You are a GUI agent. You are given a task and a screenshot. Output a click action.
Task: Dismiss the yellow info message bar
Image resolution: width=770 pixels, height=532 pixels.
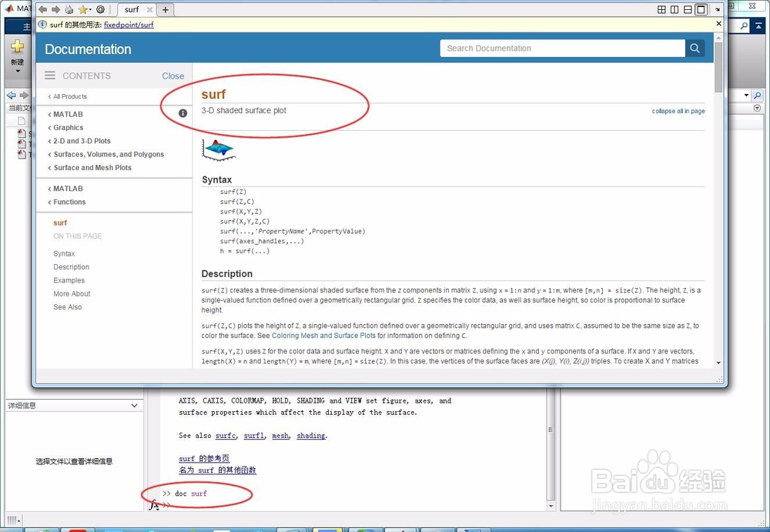[x=718, y=23]
